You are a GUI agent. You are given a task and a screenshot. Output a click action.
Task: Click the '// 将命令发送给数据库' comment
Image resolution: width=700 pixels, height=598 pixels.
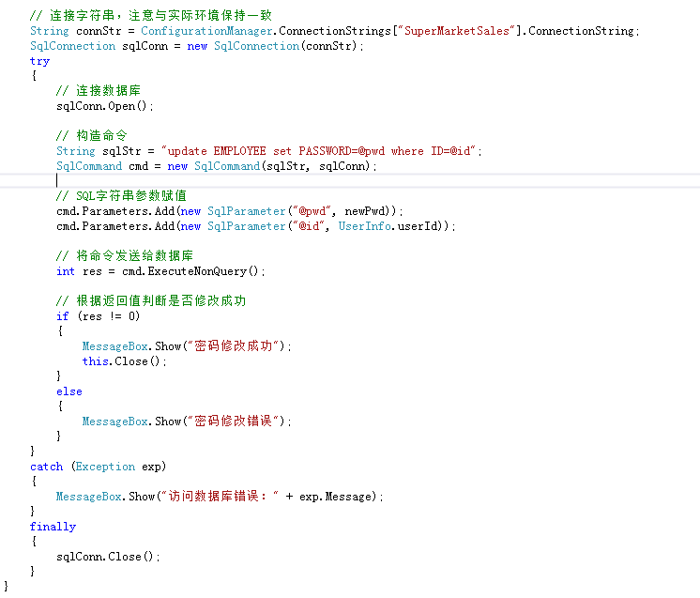[125, 256]
